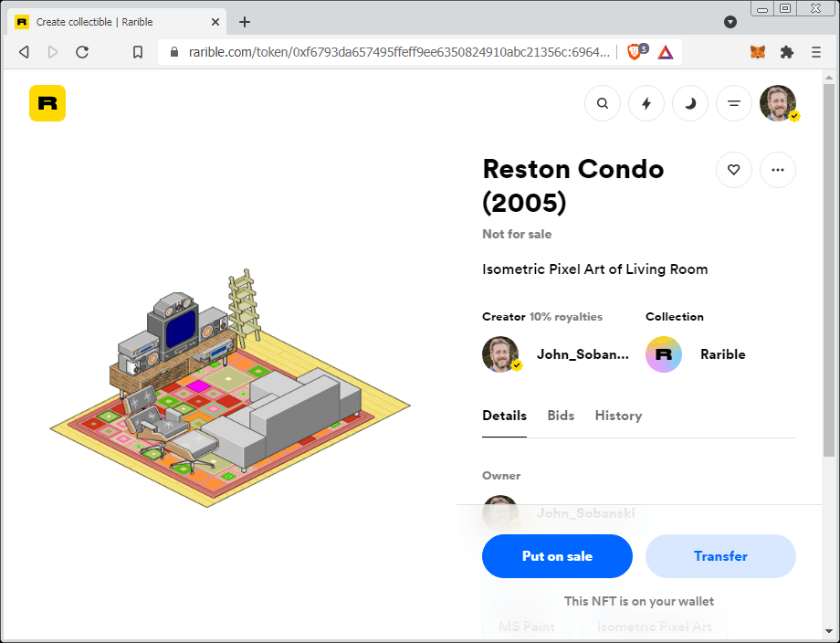Toggle dark mode with the moon icon
The height and width of the screenshot is (643, 840).
tap(690, 103)
